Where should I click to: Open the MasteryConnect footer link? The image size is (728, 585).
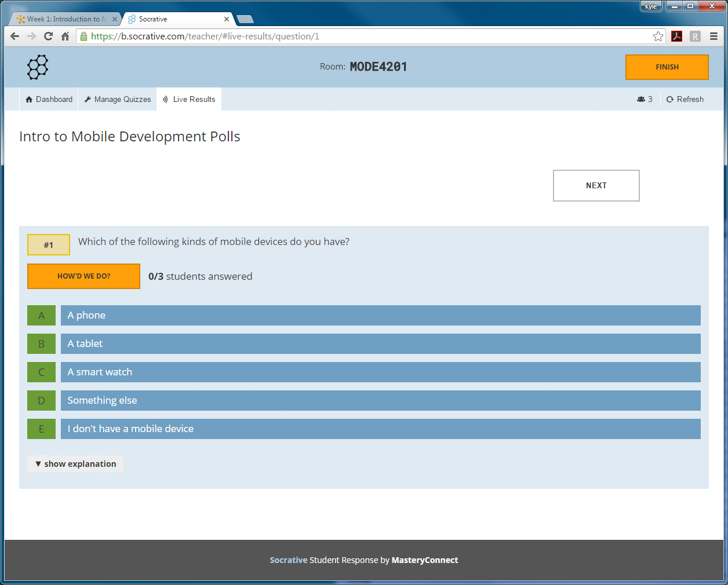click(x=425, y=560)
